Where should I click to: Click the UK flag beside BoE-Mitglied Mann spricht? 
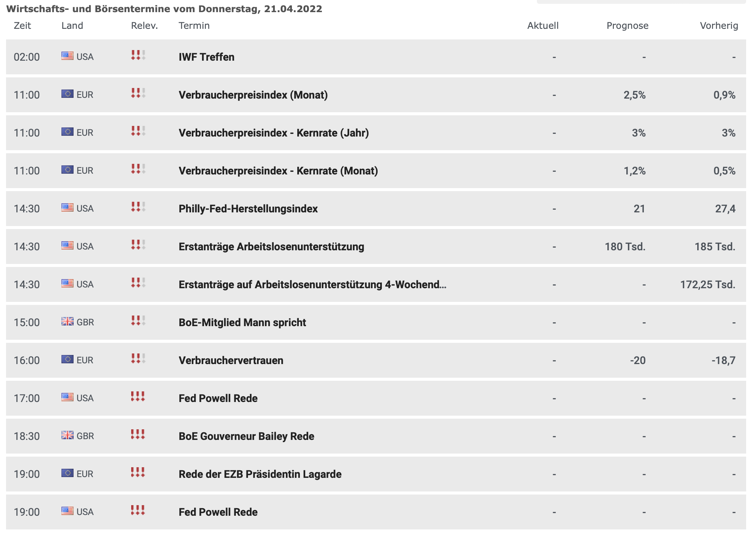(x=67, y=322)
